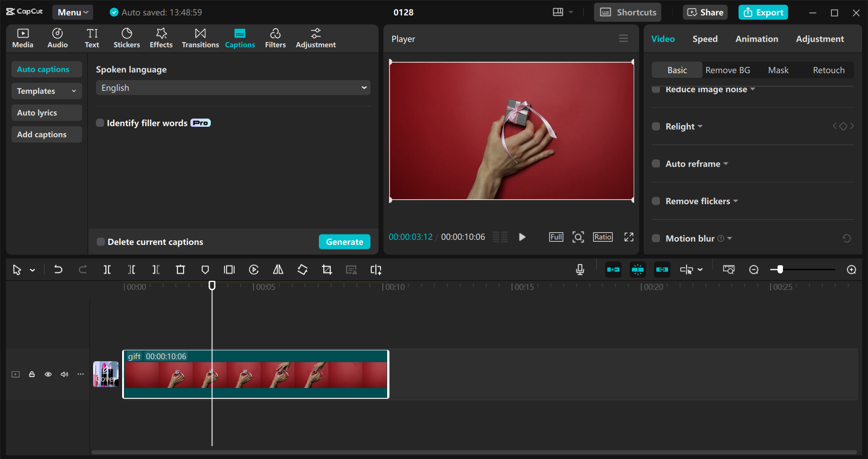Click the Delete clip trash icon
This screenshot has width=868, height=459.
(x=180, y=270)
